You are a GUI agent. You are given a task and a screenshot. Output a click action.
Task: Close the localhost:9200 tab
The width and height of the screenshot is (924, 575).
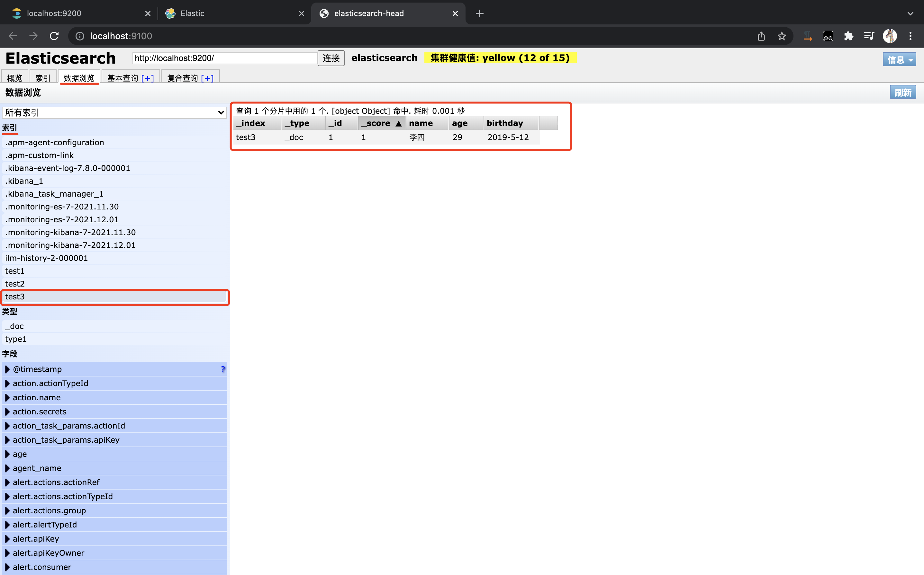pos(148,14)
